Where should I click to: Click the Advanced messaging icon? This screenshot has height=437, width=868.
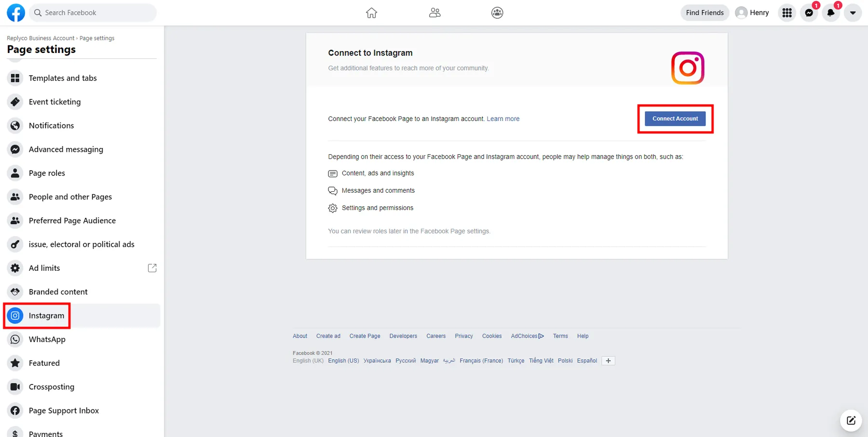point(15,149)
